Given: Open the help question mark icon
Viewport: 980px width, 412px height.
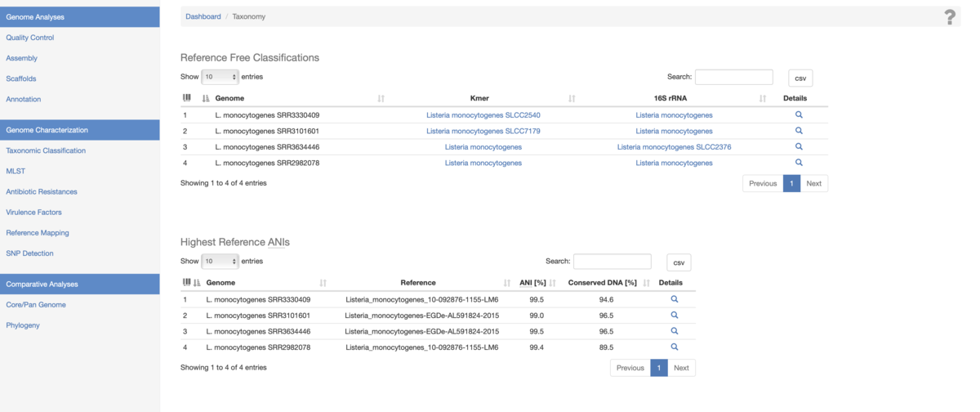Looking at the screenshot, I should tap(950, 16).
